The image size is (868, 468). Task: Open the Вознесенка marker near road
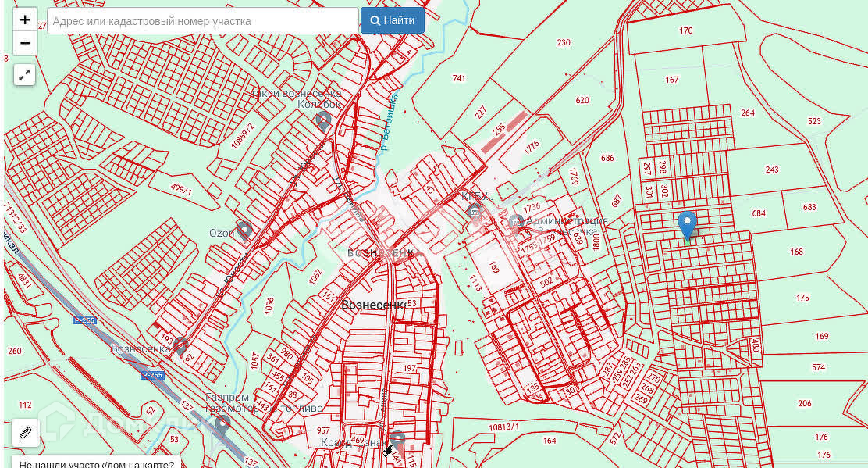pos(181,345)
